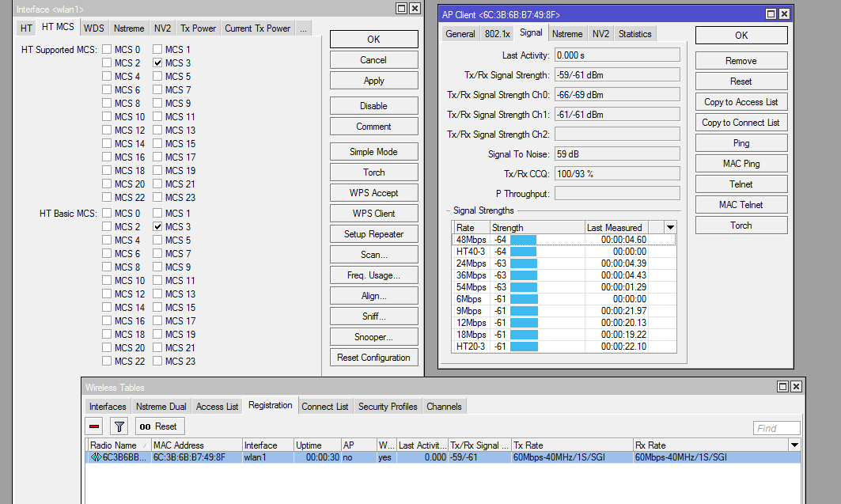
Task: Click Remove in AP Client window
Action: (741, 61)
